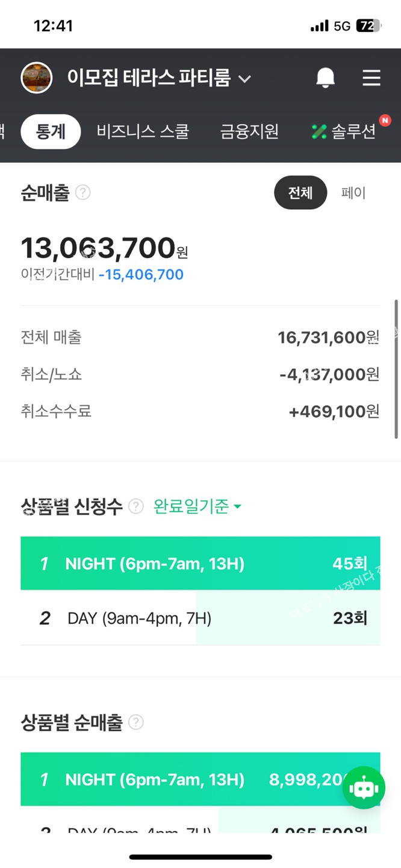Click the page scrollbar
401x868 pixels.
tap(396, 369)
